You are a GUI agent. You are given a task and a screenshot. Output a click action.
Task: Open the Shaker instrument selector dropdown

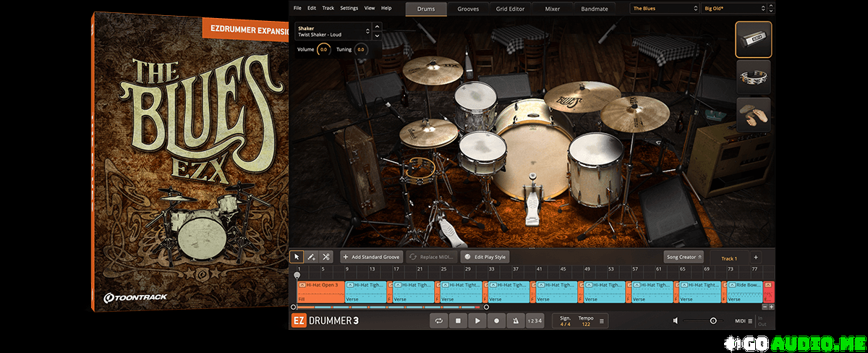coord(332,31)
